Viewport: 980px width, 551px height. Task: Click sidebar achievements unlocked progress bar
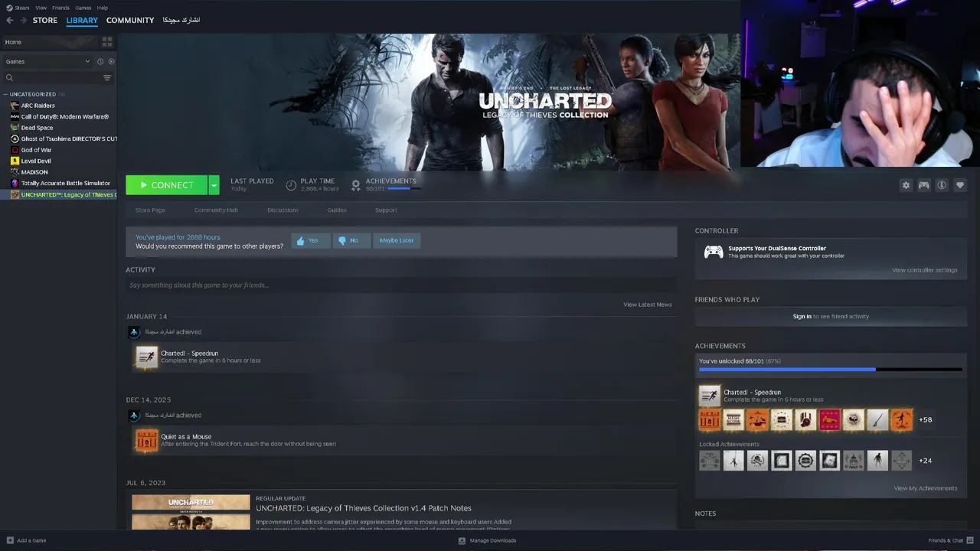point(831,370)
